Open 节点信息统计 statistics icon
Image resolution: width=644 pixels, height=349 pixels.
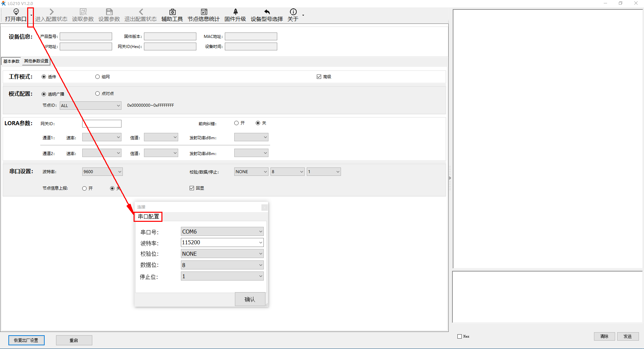point(204,12)
